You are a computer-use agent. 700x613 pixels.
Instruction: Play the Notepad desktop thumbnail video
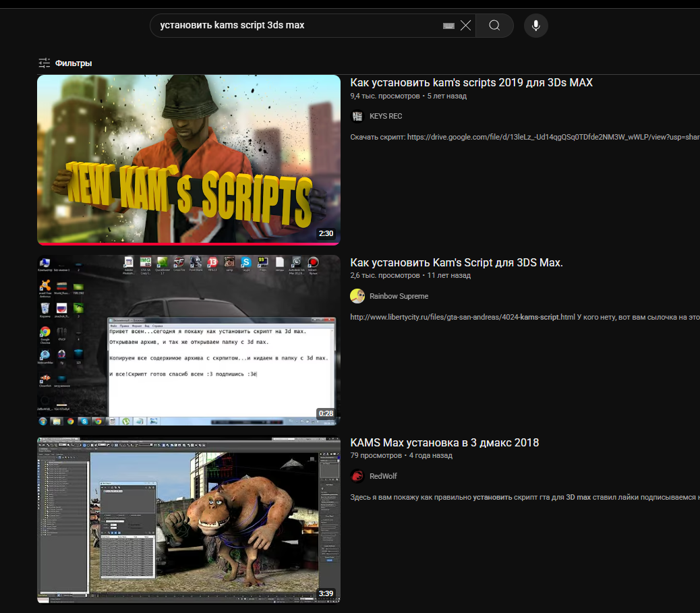(x=189, y=341)
